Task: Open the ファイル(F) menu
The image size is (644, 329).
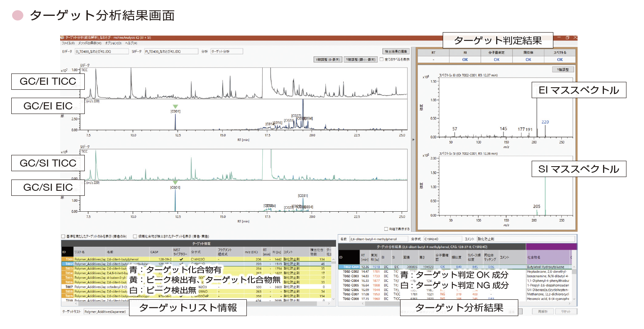Action: point(68,43)
